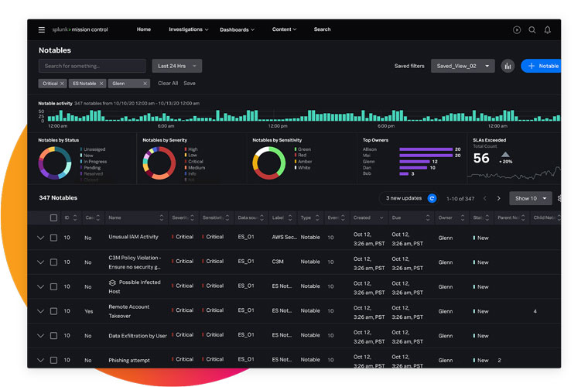This screenshot has height=387, width=588.
Task: Expand the Data Exfiltration by User row
Action: coord(40,336)
